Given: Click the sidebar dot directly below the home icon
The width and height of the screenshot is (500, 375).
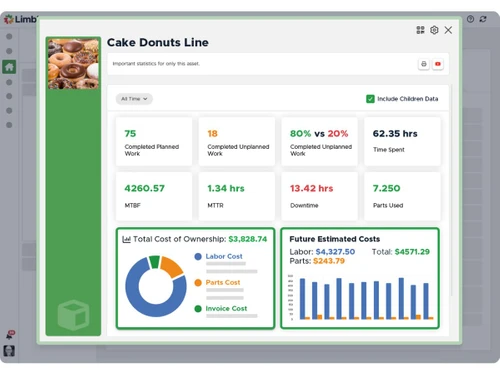Looking at the screenshot, I should [9, 82].
